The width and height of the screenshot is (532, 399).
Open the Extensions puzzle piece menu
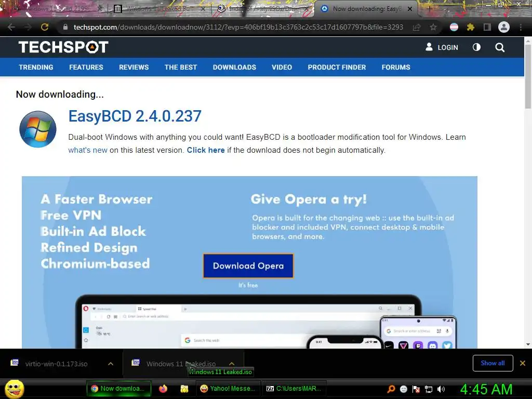click(471, 27)
